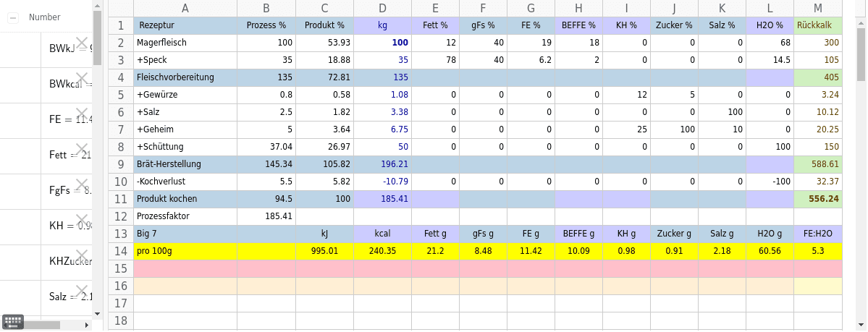
Task: Select the -Kochverlust cell
Action: (185, 182)
